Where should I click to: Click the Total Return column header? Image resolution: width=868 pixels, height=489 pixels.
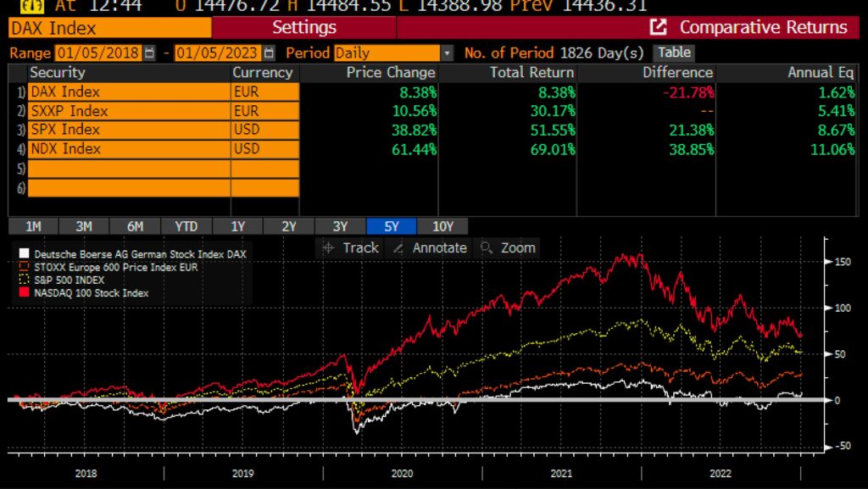[x=531, y=73]
